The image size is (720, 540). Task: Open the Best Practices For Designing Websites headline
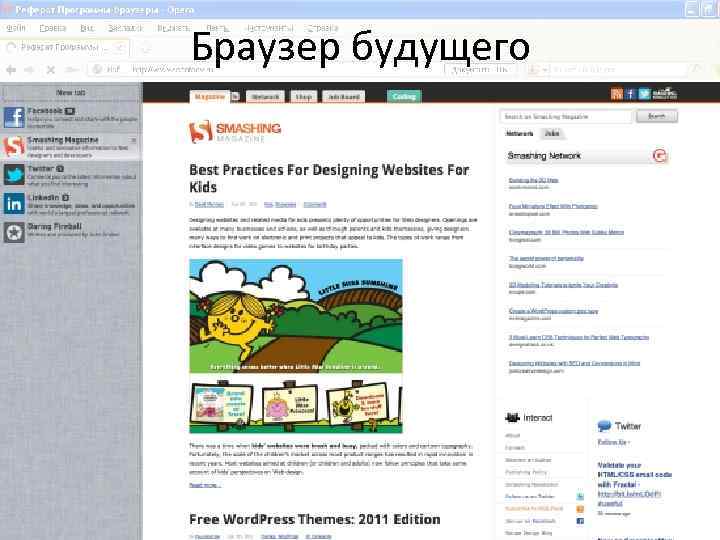pos(329,179)
